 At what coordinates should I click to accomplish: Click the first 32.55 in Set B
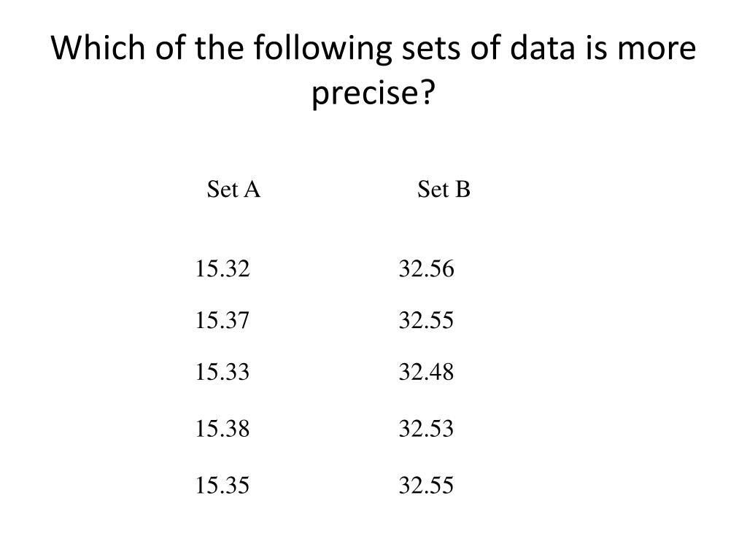pyautogui.click(x=426, y=321)
